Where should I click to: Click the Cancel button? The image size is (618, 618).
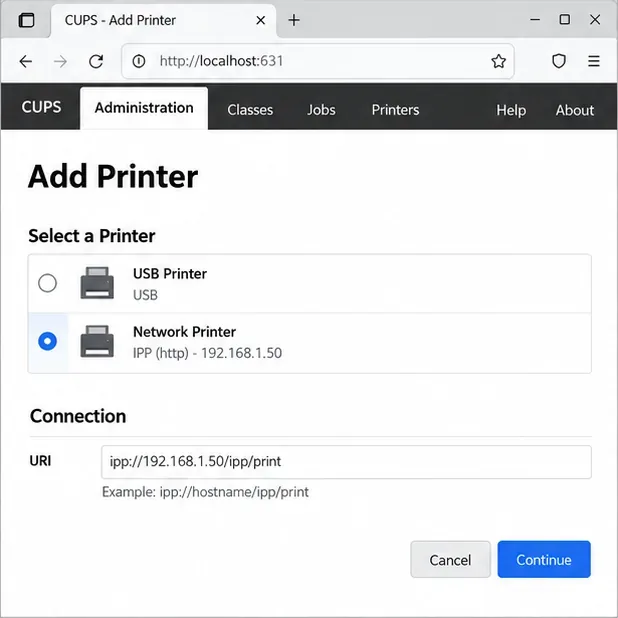coord(450,559)
